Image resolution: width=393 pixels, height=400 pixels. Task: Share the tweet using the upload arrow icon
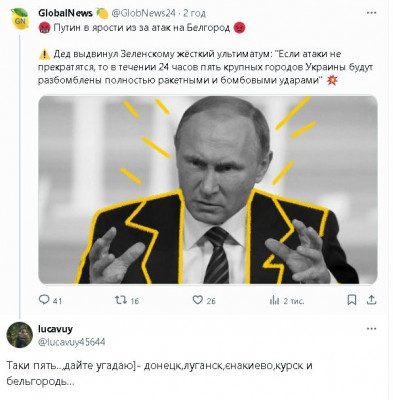click(371, 300)
